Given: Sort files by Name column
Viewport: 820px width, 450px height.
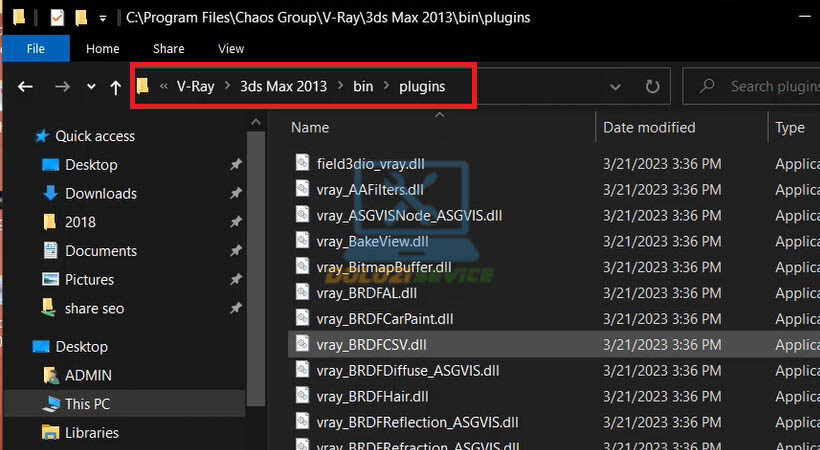Looking at the screenshot, I should click(310, 128).
